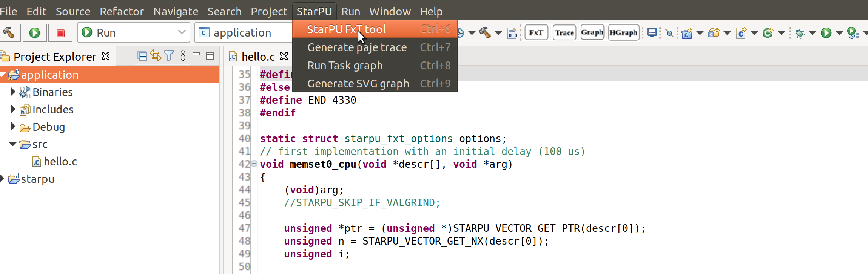This screenshot has width=868, height=274.
Task: Click the binary 010 file icon
Action: [512, 33]
